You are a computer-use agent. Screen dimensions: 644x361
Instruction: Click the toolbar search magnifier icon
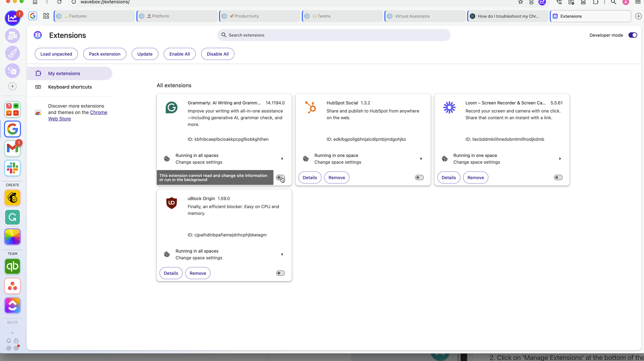613,2
